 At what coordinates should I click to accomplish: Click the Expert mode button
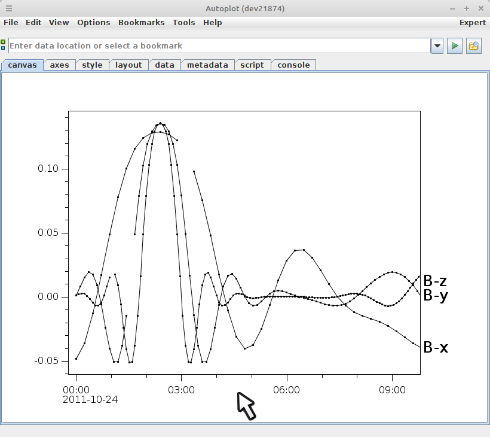click(x=472, y=23)
